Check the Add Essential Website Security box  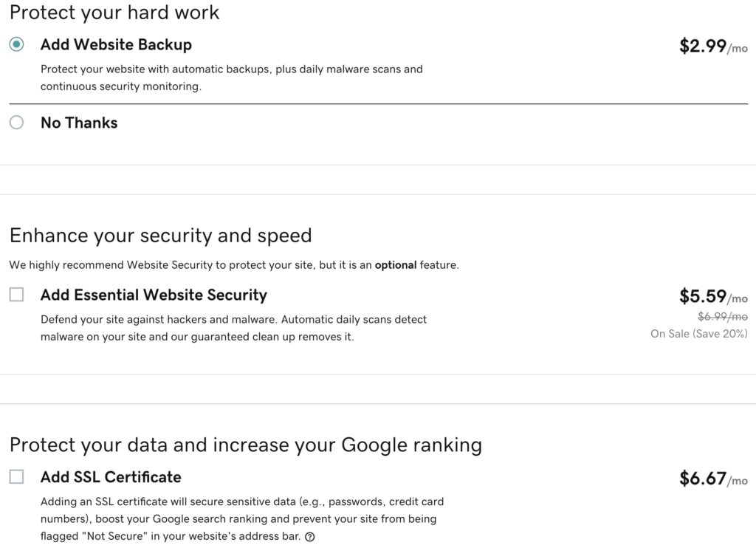point(16,294)
